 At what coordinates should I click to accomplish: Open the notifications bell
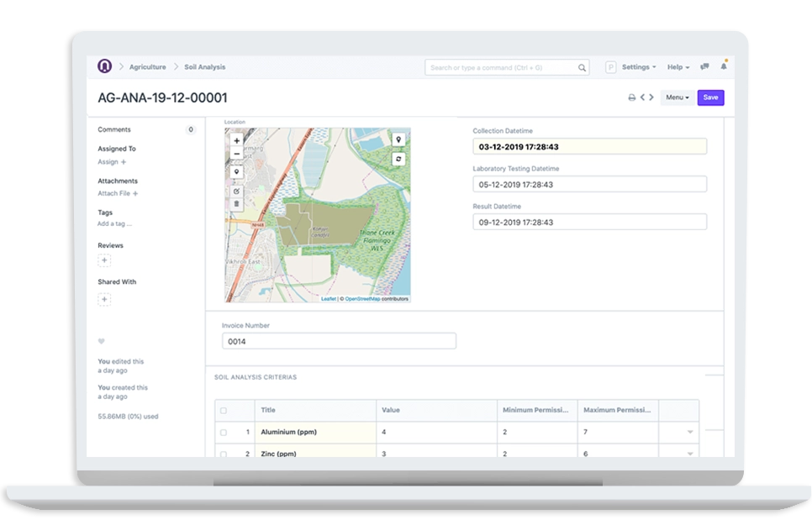coord(724,66)
